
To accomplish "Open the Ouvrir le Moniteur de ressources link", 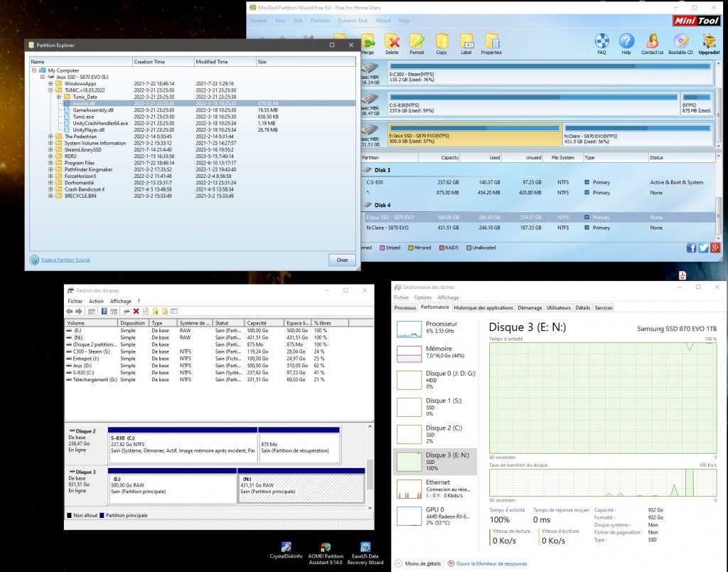I will point(491,563).
